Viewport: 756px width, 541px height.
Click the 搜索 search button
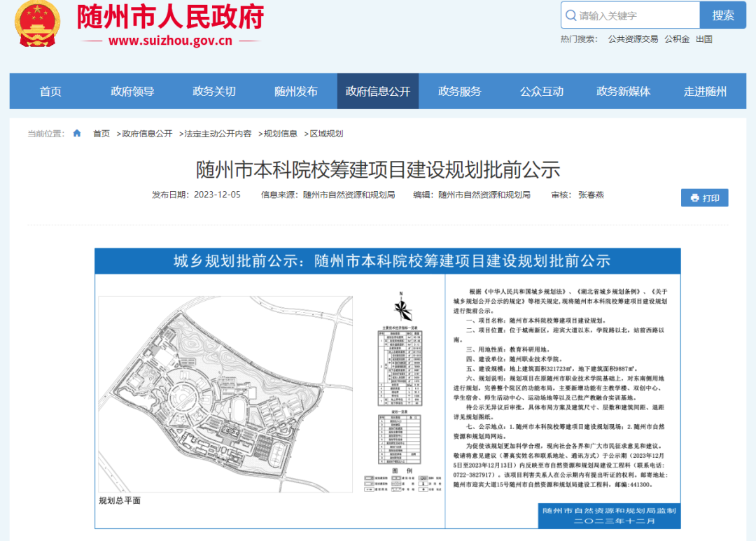coord(722,15)
